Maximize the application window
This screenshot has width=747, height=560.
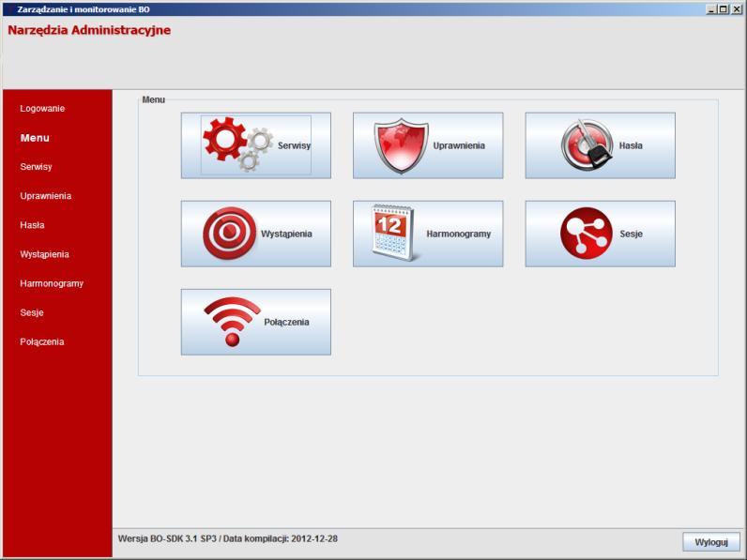(x=724, y=9)
